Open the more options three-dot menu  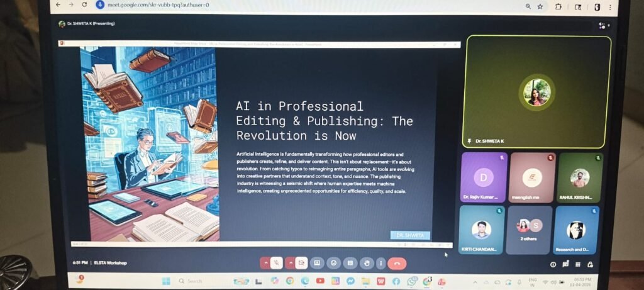point(381,263)
